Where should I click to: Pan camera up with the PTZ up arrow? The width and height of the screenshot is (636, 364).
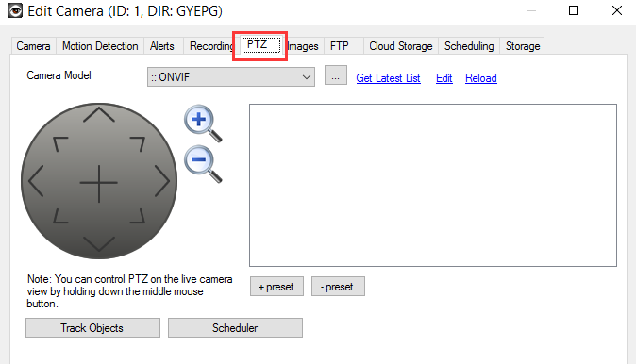tap(99, 115)
